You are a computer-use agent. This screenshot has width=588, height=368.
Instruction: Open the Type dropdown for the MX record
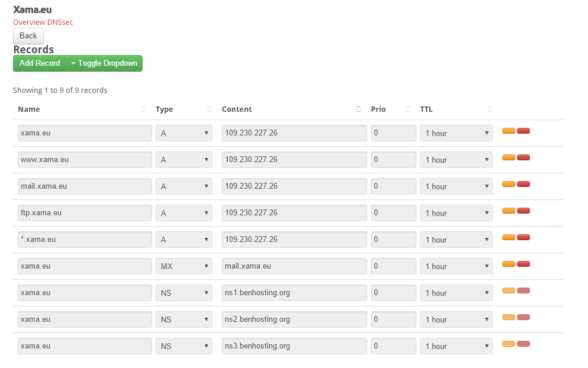click(x=183, y=266)
